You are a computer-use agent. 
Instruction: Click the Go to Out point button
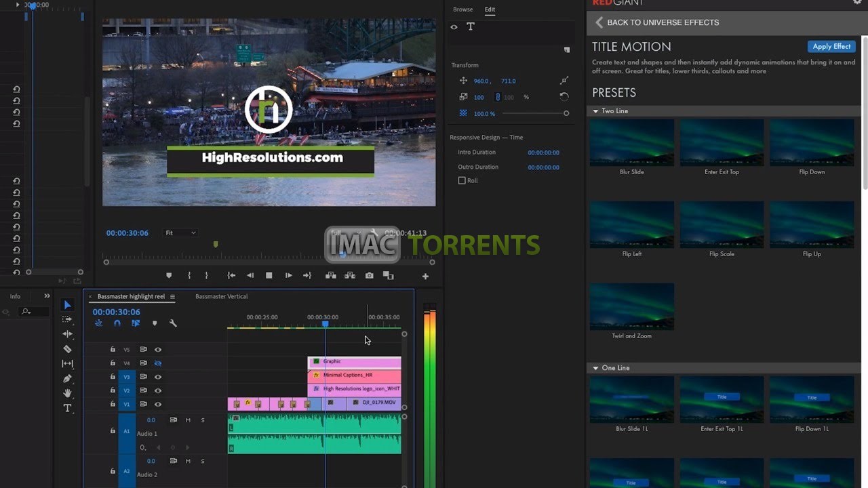point(307,275)
